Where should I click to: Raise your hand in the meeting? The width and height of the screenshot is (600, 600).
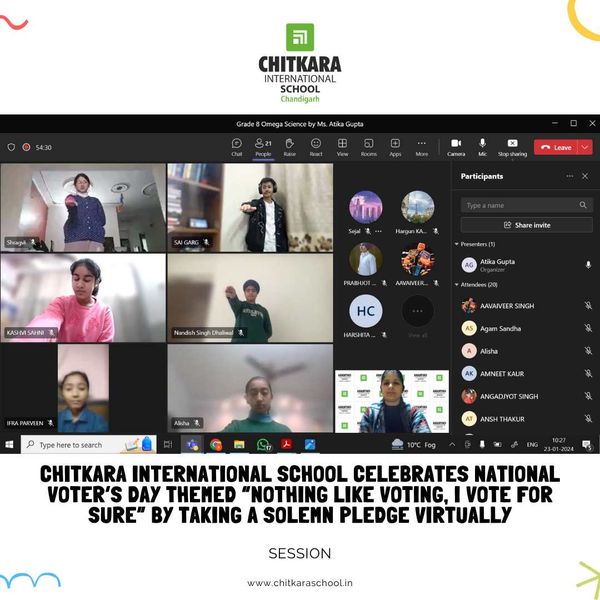coord(290,147)
